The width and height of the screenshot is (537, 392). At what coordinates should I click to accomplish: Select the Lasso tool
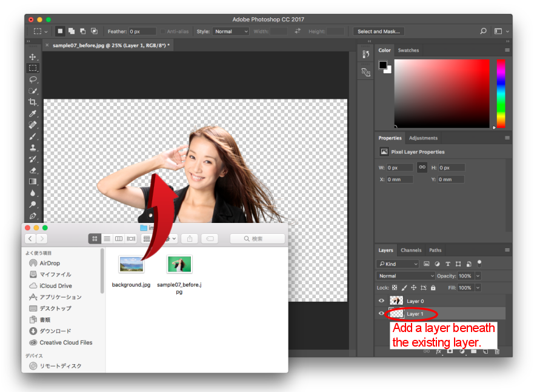33,79
